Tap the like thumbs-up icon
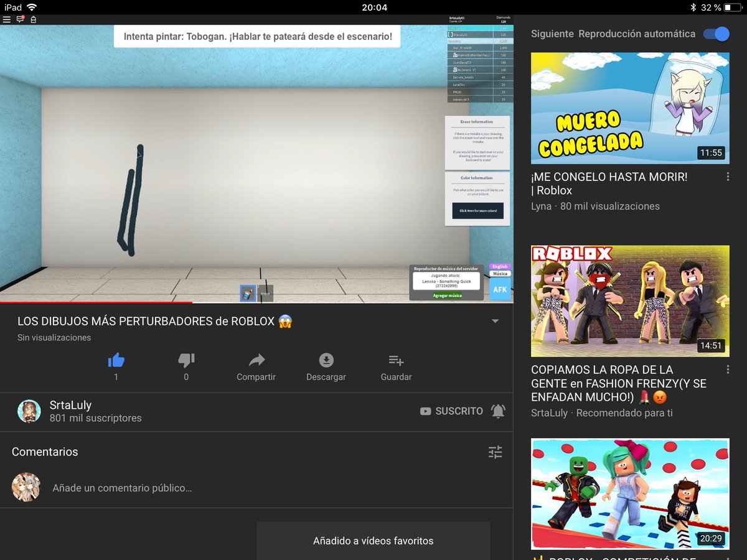 (x=116, y=360)
